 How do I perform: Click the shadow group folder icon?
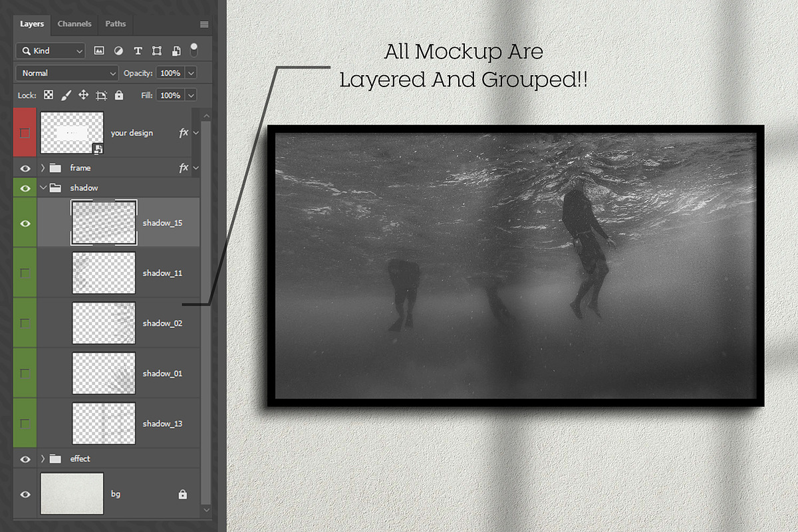click(55, 188)
